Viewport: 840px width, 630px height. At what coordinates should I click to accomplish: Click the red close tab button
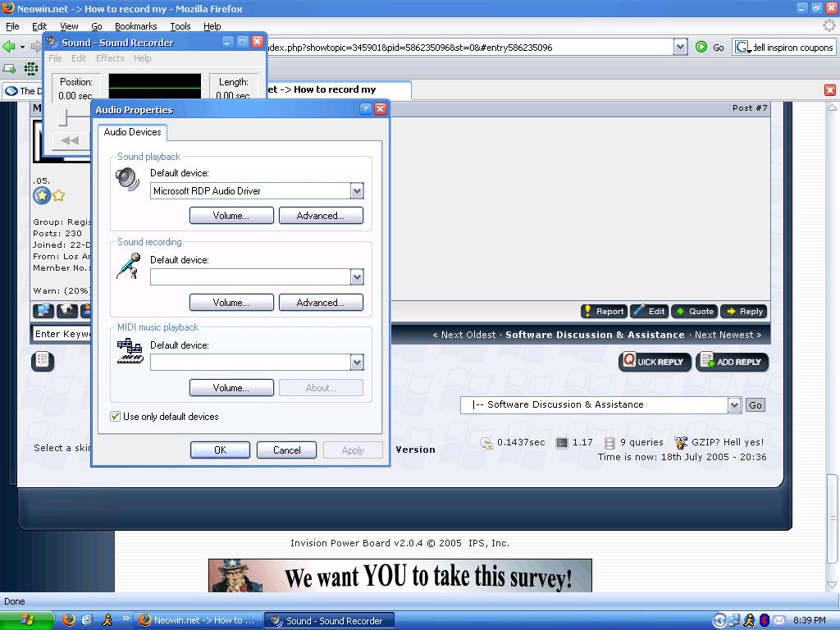(x=830, y=90)
